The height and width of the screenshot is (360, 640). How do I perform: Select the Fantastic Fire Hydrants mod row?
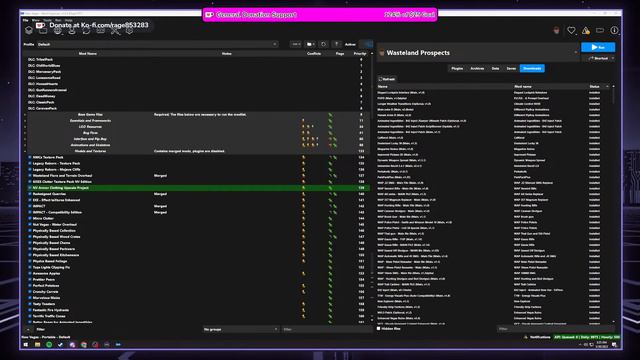197,310
